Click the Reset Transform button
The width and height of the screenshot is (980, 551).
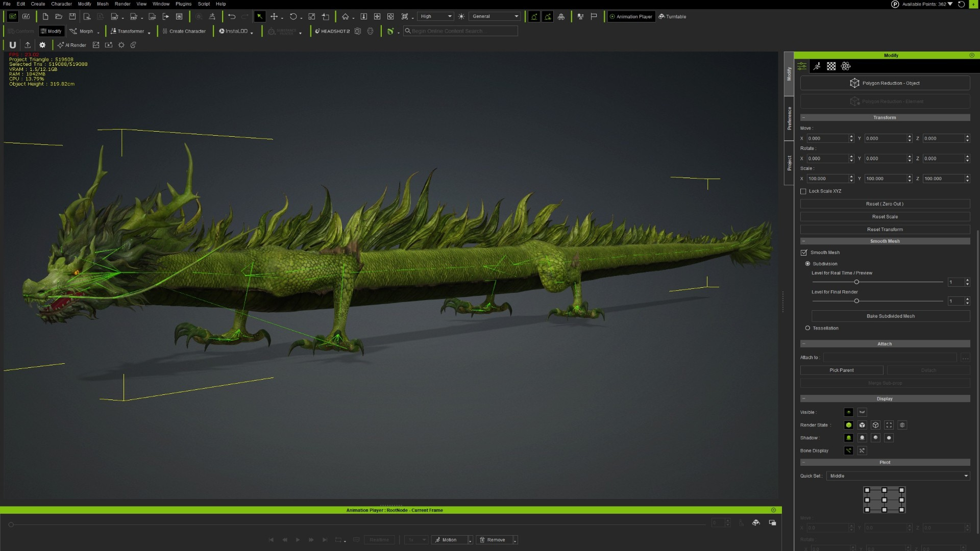pyautogui.click(x=885, y=230)
